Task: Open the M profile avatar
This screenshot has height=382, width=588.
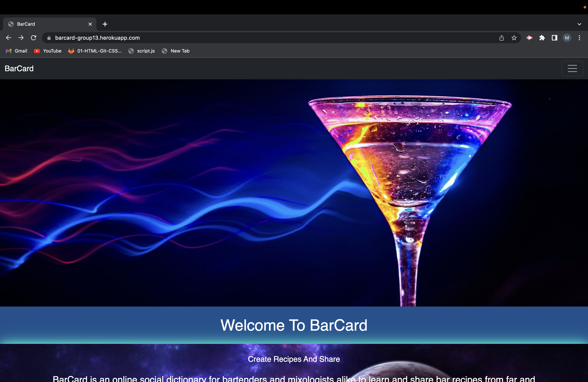Action: pos(567,38)
